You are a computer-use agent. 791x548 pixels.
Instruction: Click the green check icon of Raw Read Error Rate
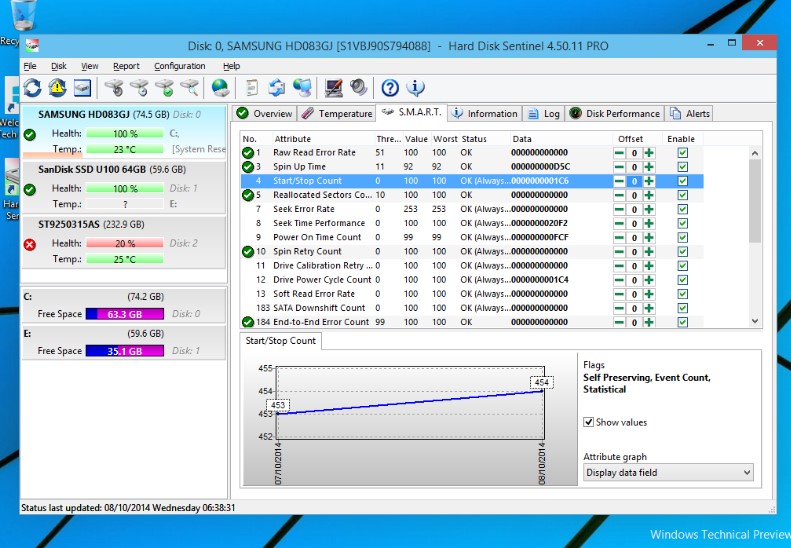[x=248, y=152]
